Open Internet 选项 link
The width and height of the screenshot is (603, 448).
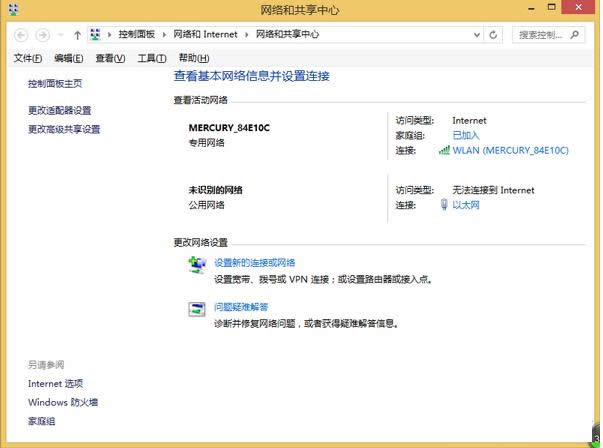55,383
